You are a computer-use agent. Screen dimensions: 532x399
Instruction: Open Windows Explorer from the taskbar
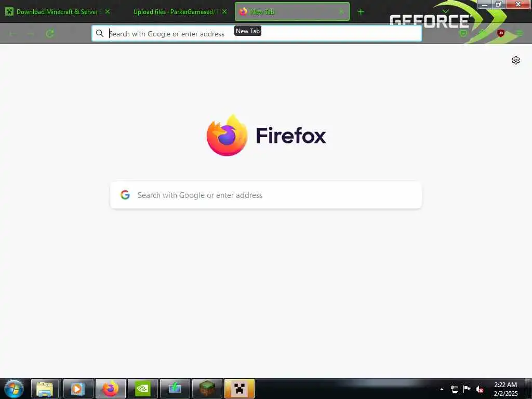(45, 389)
